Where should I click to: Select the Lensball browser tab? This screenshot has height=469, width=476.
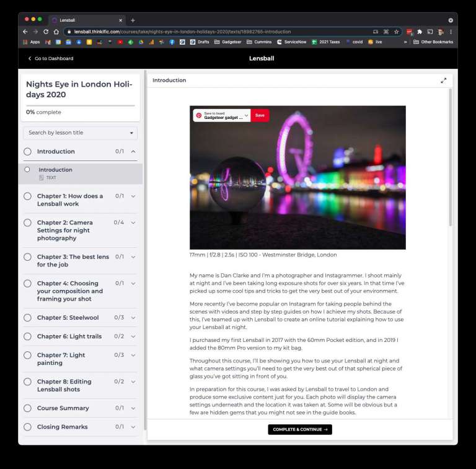coord(85,20)
